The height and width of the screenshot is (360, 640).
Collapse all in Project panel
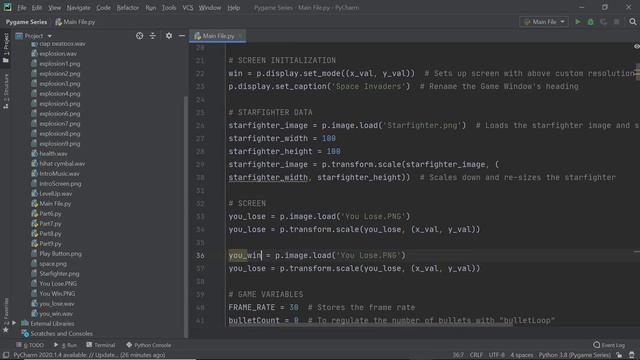(152, 36)
